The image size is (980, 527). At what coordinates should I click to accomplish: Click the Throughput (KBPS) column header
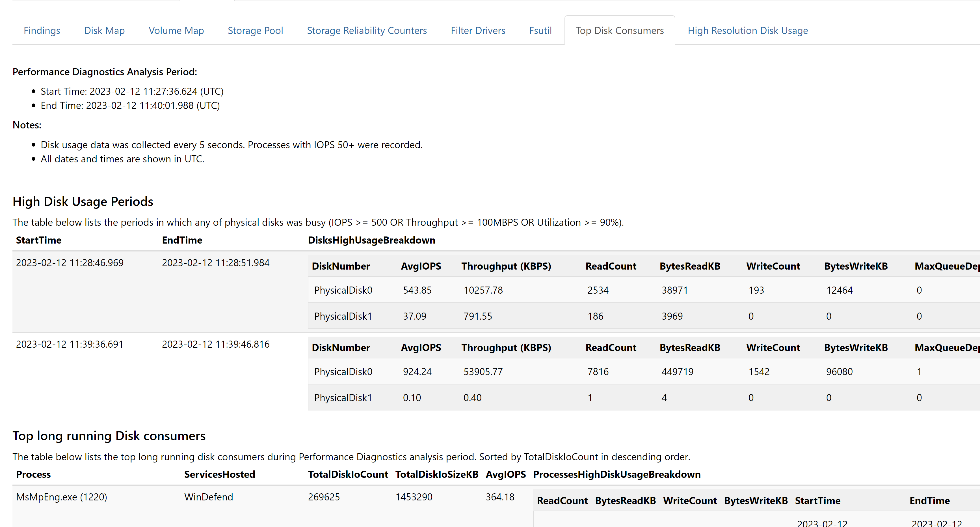(x=506, y=266)
